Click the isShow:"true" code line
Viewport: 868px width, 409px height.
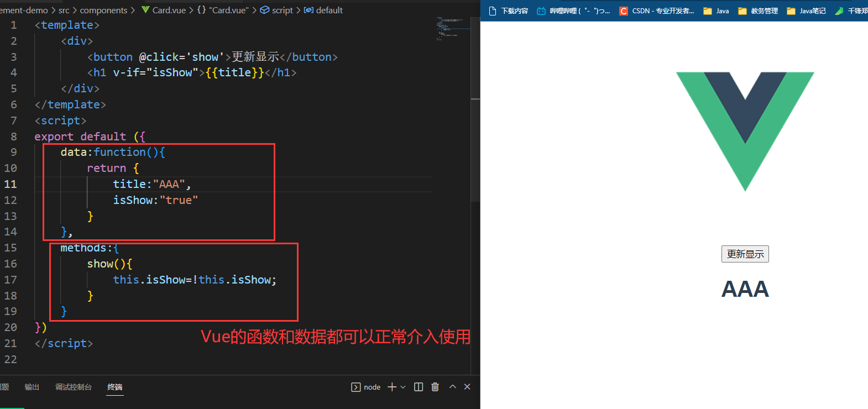coord(155,200)
